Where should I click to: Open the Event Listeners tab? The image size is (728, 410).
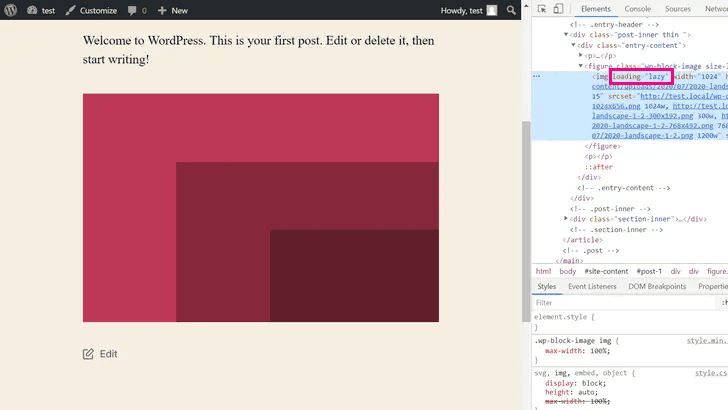pyautogui.click(x=592, y=286)
